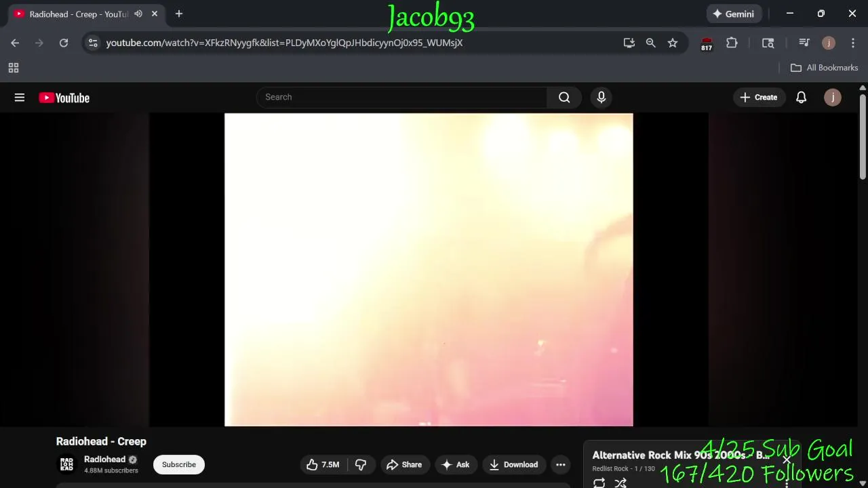Image resolution: width=868 pixels, height=488 pixels.
Task: Close the Radiohead - Creep tab
Action: [x=155, y=14]
